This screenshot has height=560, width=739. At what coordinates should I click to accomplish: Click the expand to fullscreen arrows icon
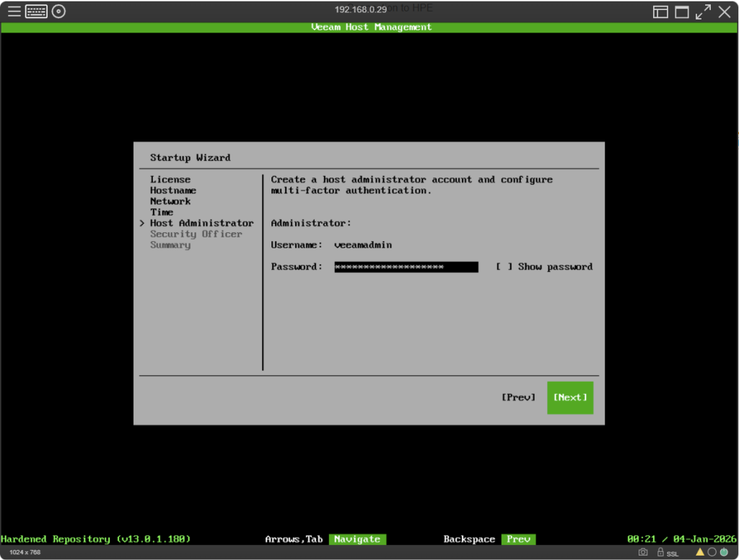pyautogui.click(x=703, y=12)
